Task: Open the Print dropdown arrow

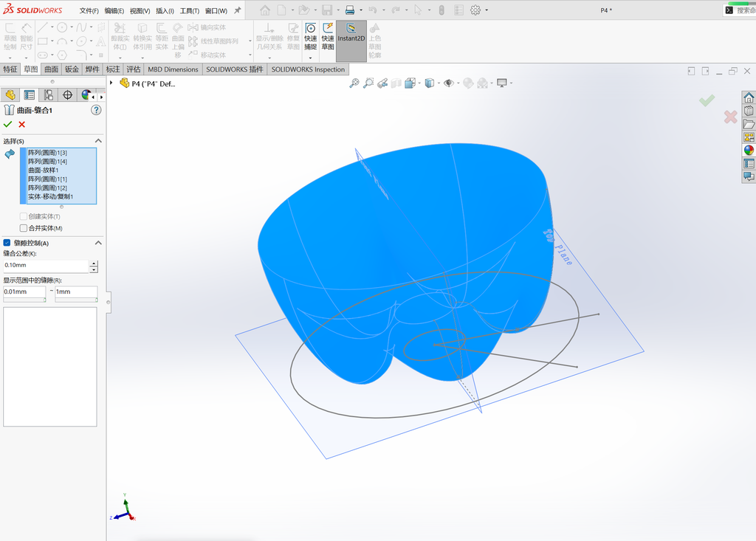Action: click(x=360, y=10)
